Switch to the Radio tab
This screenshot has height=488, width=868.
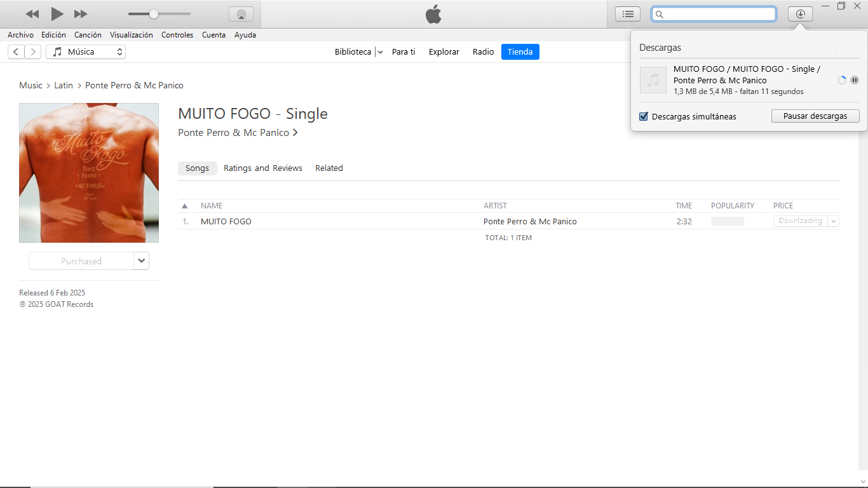coord(483,52)
